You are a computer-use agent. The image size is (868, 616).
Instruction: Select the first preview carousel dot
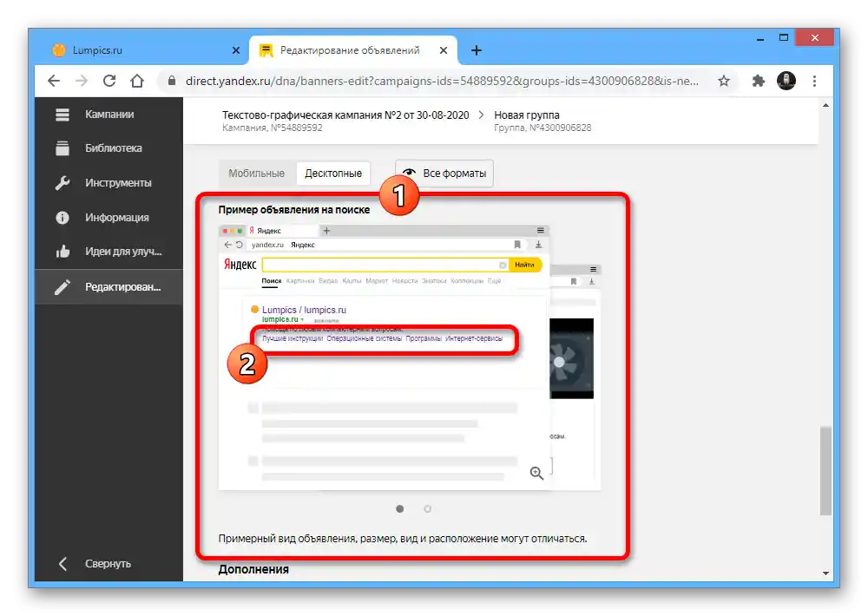[399, 509]
